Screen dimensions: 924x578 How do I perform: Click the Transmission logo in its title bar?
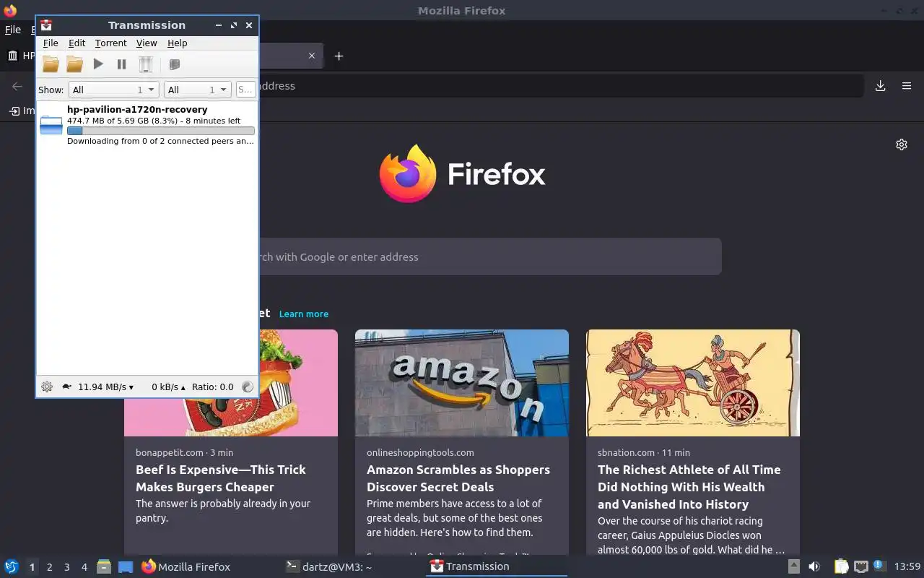coord(46,25)
